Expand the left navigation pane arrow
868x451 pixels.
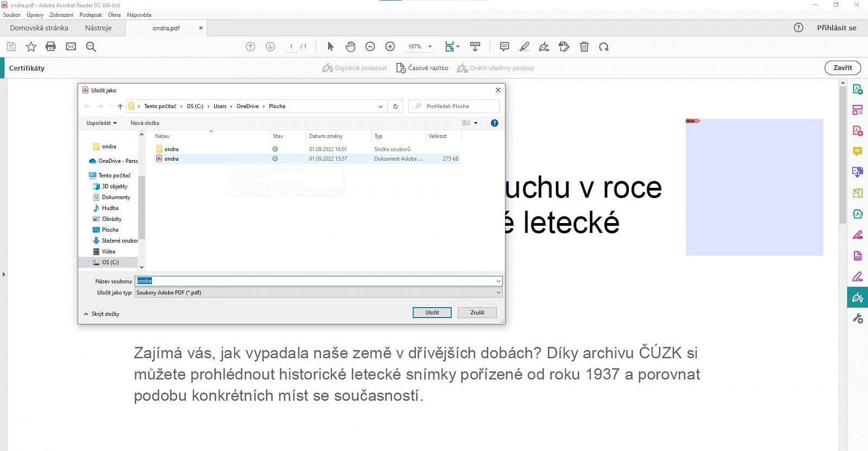coord(4,275)
